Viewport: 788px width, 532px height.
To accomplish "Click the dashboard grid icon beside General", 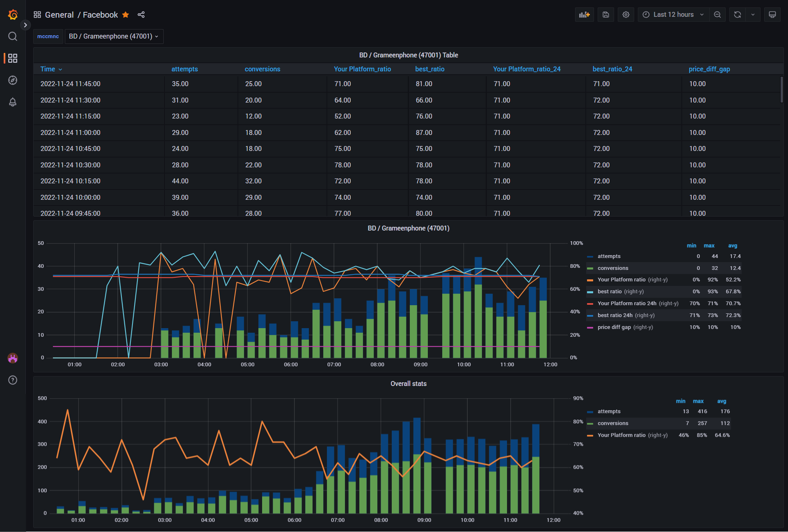I will tap(37, 15).
